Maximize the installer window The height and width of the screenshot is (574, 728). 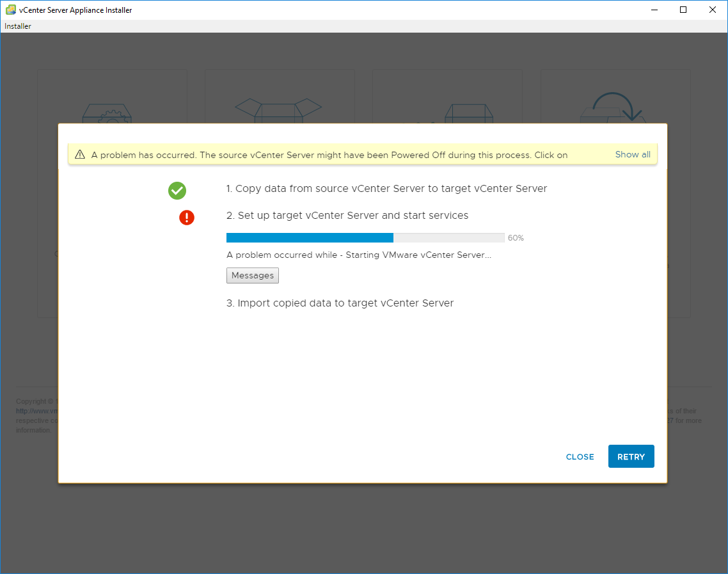point(683,10)
